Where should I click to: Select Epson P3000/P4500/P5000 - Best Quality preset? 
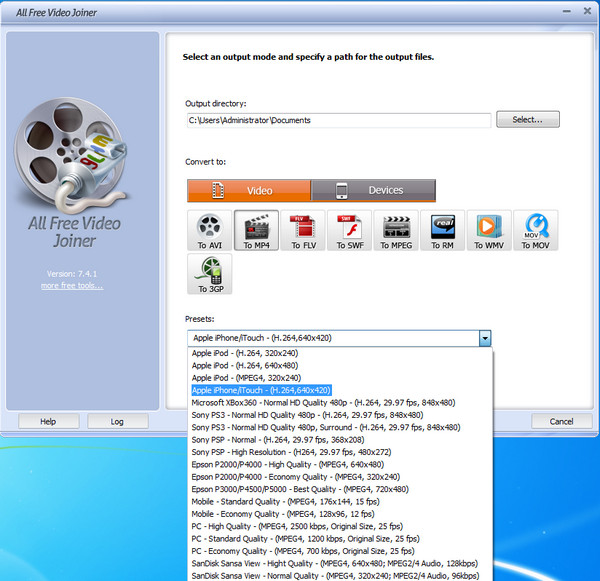point(340,489)
